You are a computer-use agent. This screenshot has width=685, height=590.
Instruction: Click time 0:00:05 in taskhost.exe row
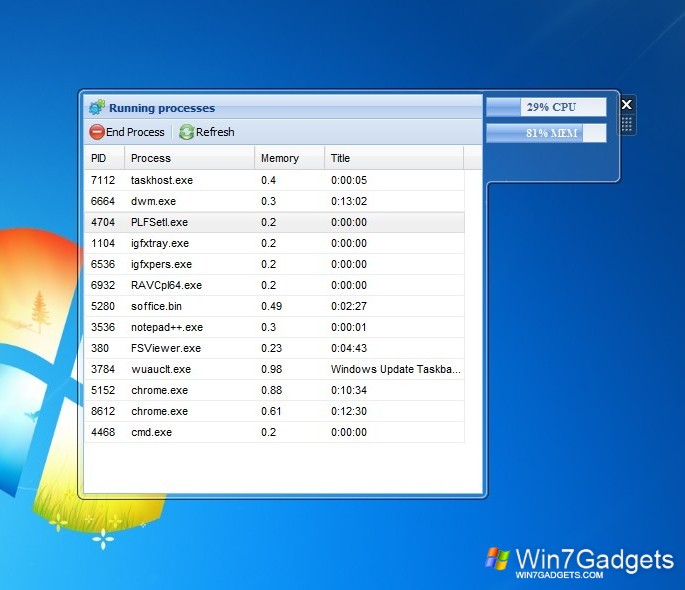click(x=349, y=180)
